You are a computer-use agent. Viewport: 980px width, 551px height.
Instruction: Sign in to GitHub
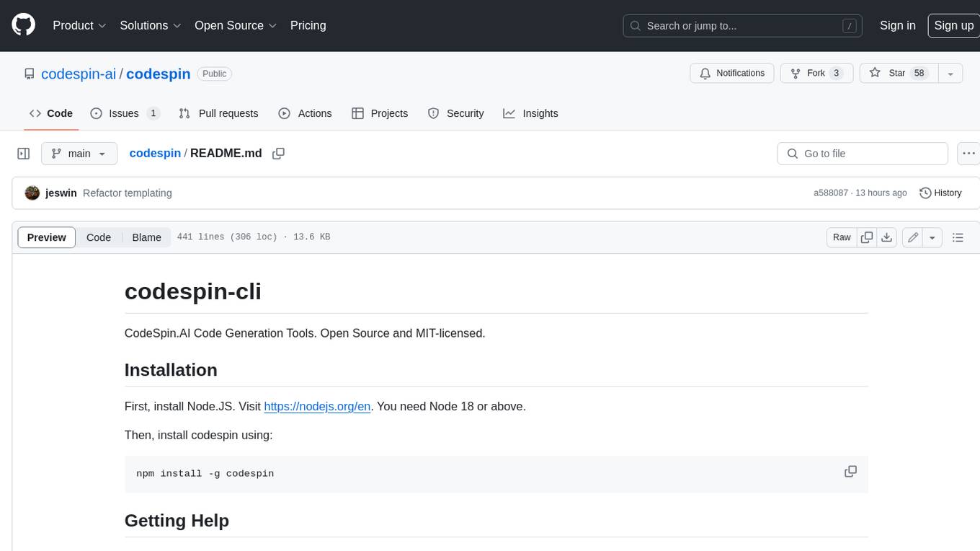[897, 25]
